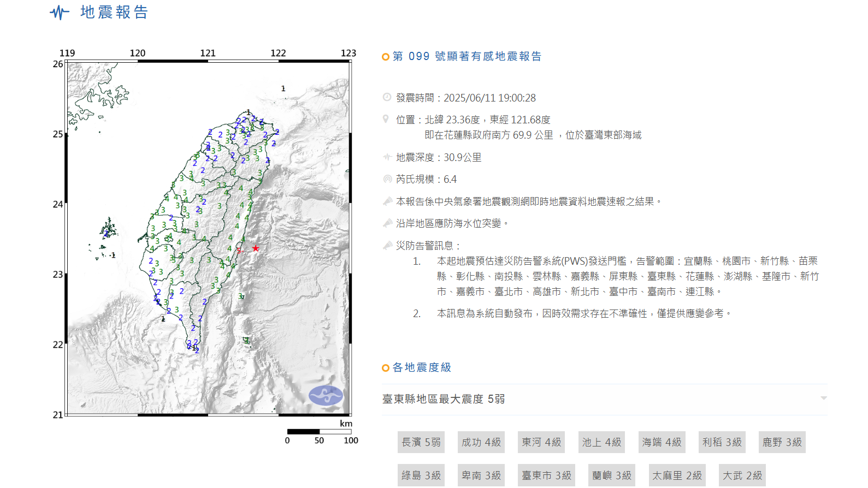Click the 第 099 號顯著有感地震報告 heading

467,56
